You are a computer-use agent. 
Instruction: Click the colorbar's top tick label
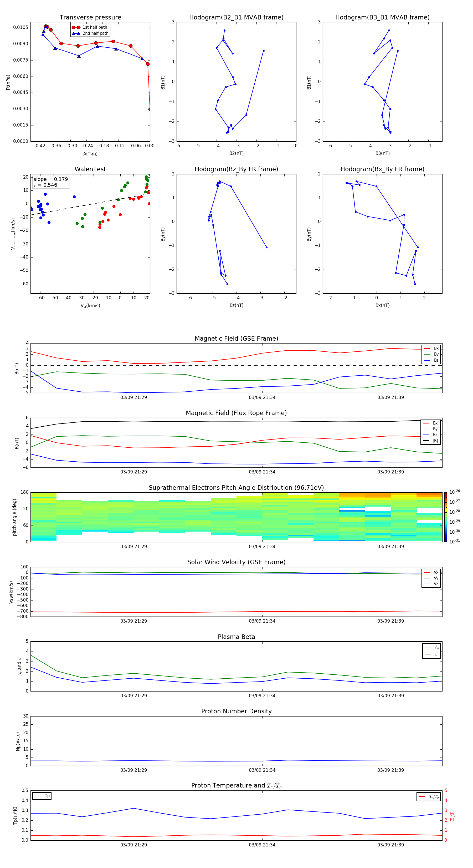pos(455,492)
